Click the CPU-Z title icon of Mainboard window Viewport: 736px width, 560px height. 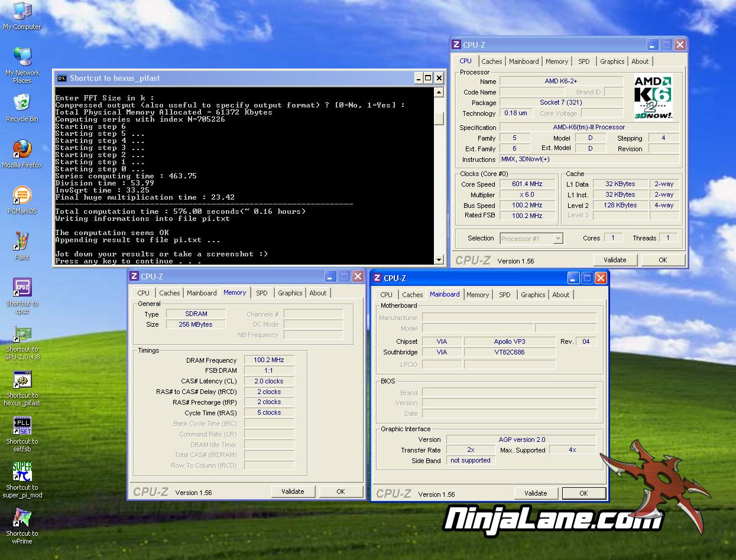[x=377, y=278]
